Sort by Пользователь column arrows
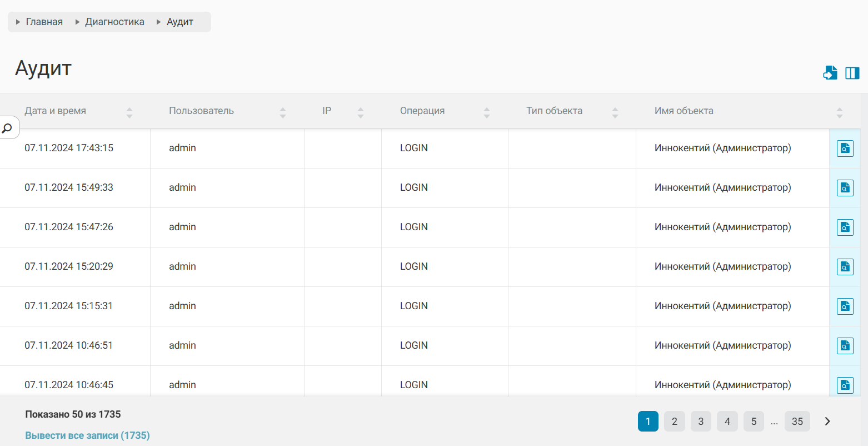Viewport: 868px width, 446px height. pos(282,113)
